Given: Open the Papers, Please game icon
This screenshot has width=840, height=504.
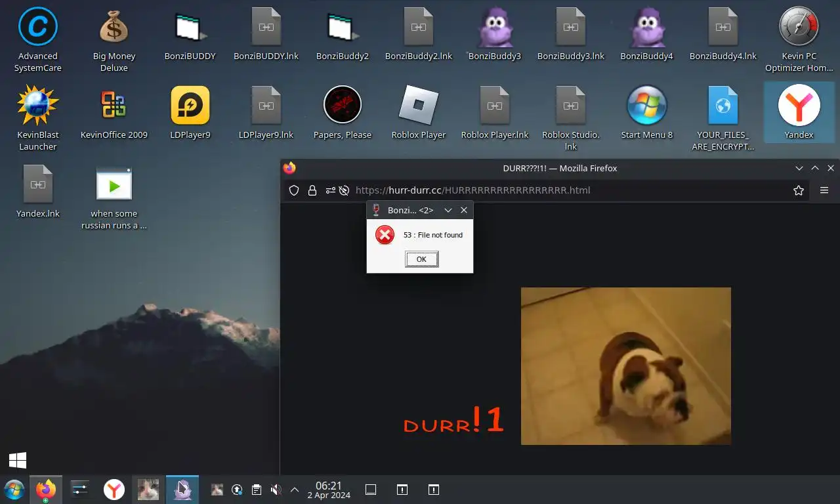Looking at the screenshot, I should tap(343, 113).
